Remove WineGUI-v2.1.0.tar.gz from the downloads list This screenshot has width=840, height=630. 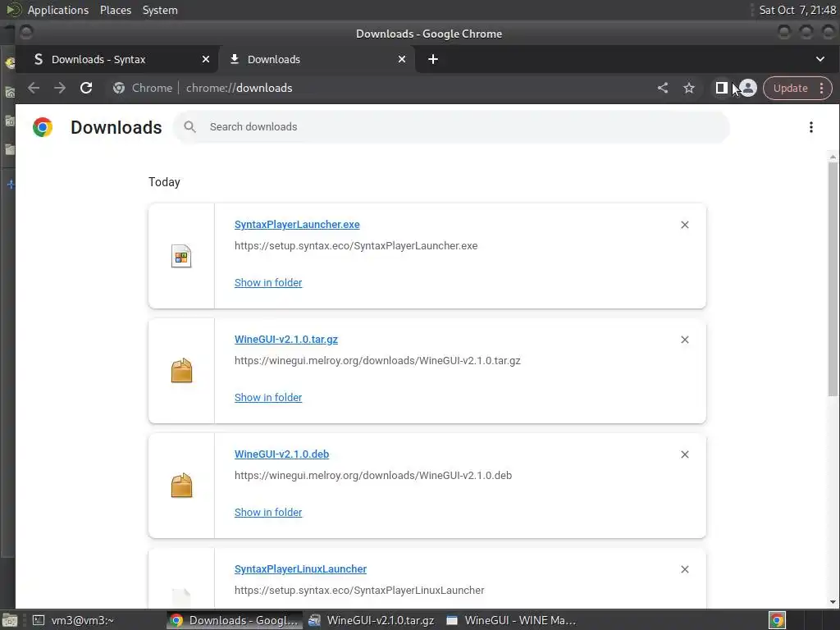685,340
